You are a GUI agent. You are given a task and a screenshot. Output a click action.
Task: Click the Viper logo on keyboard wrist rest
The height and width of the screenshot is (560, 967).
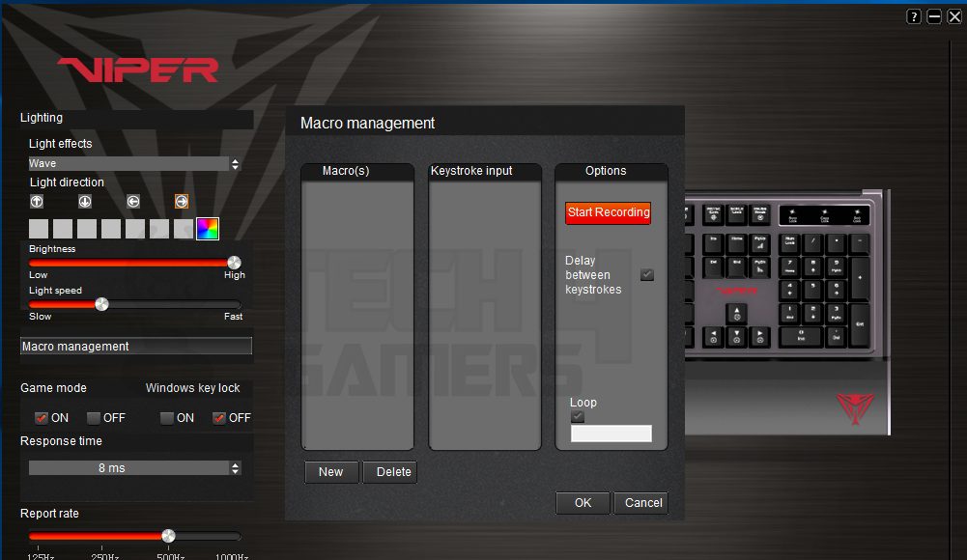tap(854, 408)
